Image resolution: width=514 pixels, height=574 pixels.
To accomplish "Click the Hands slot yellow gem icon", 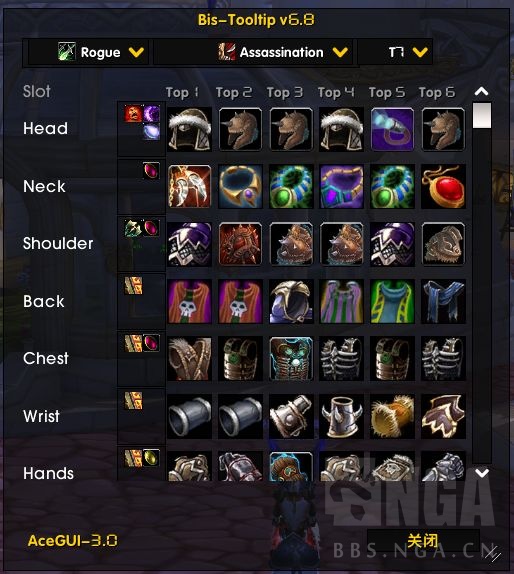I will [x=151, y=458].
